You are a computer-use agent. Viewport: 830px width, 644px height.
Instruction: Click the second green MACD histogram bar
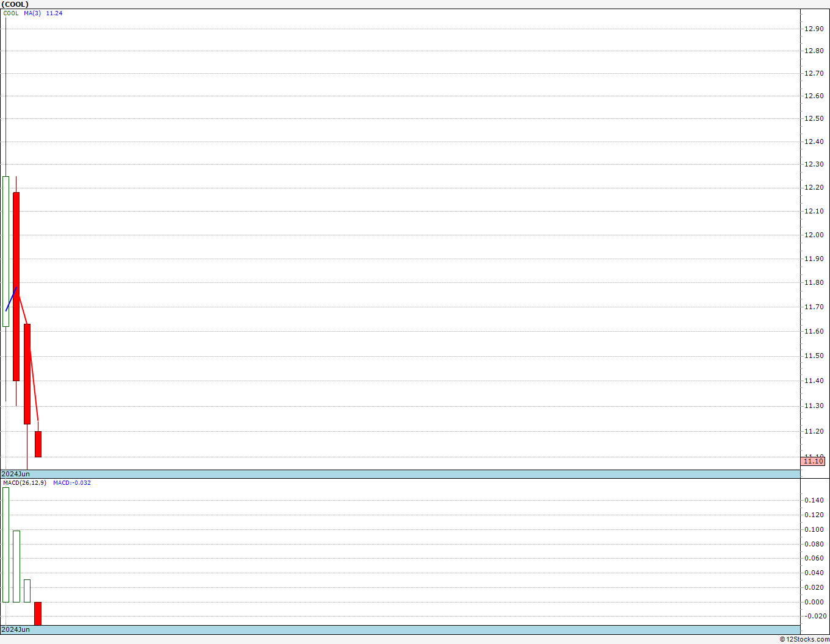tap(16, 567)
